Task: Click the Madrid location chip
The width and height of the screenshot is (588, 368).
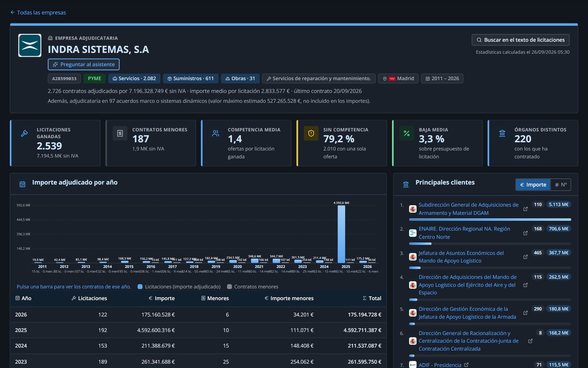Action: coord(398,79)
